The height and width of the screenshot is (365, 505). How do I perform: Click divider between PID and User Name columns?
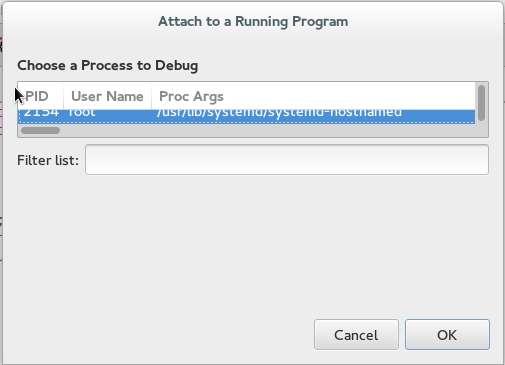63,96
